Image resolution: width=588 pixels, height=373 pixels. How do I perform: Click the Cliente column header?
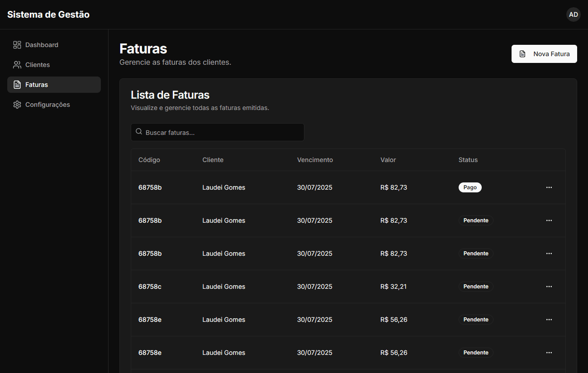pyautogui.click(x=213, y=160)
